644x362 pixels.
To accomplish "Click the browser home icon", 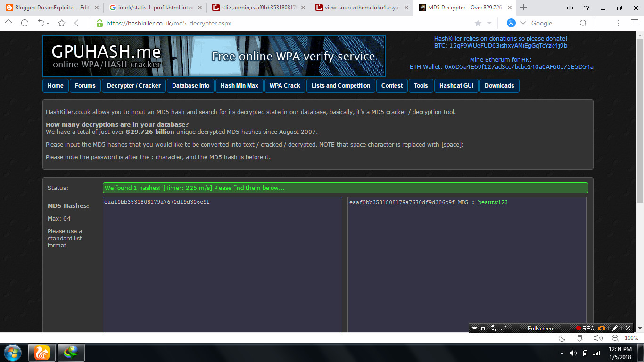I will click(x=8, y=23).
